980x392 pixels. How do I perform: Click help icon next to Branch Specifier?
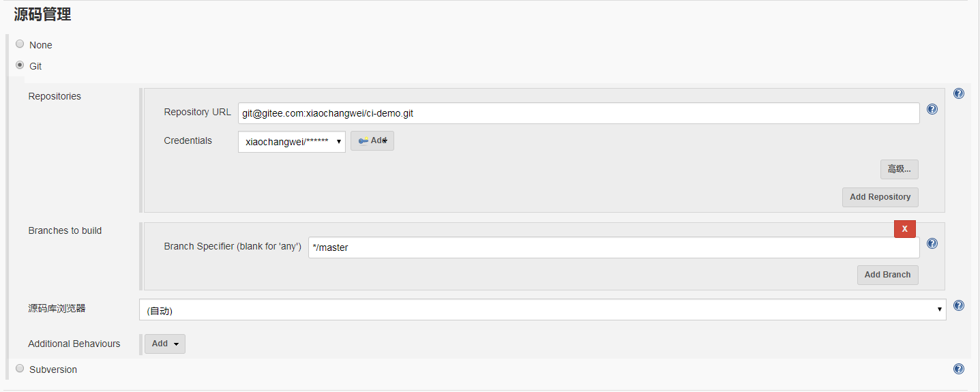[x=932, y=243]
